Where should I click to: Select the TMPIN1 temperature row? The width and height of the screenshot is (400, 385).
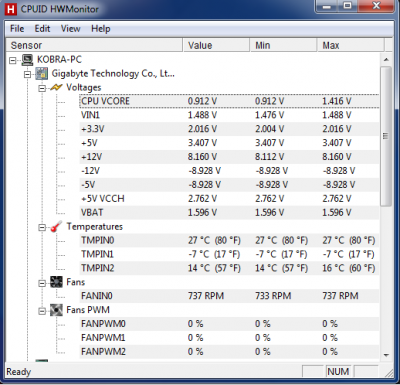(229, 254)
